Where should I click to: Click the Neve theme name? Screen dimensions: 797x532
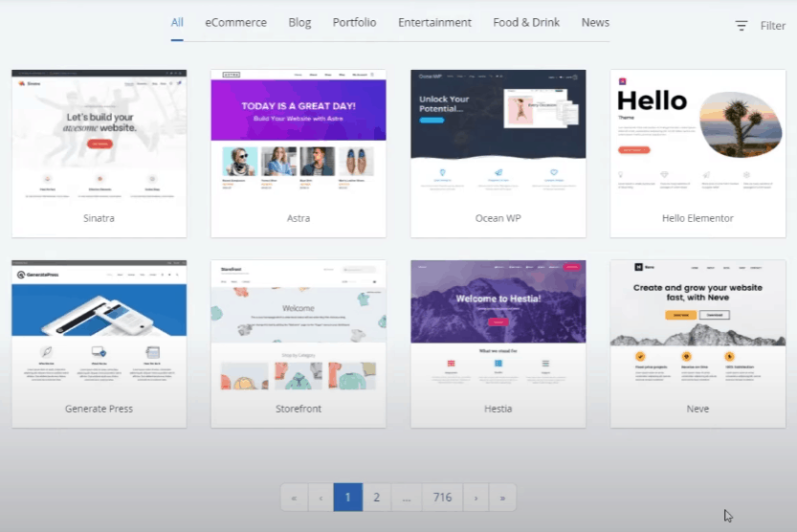(697, 409)
